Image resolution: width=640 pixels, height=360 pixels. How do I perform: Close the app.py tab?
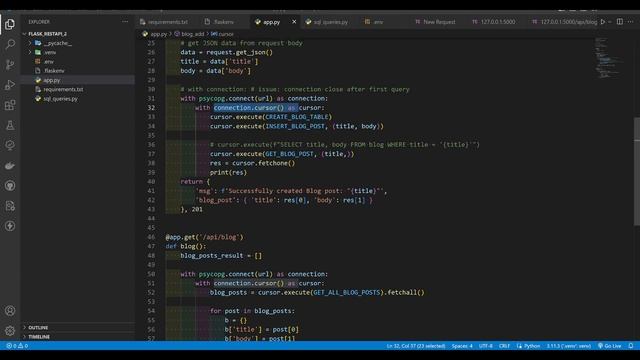click(x=294, y=22)
